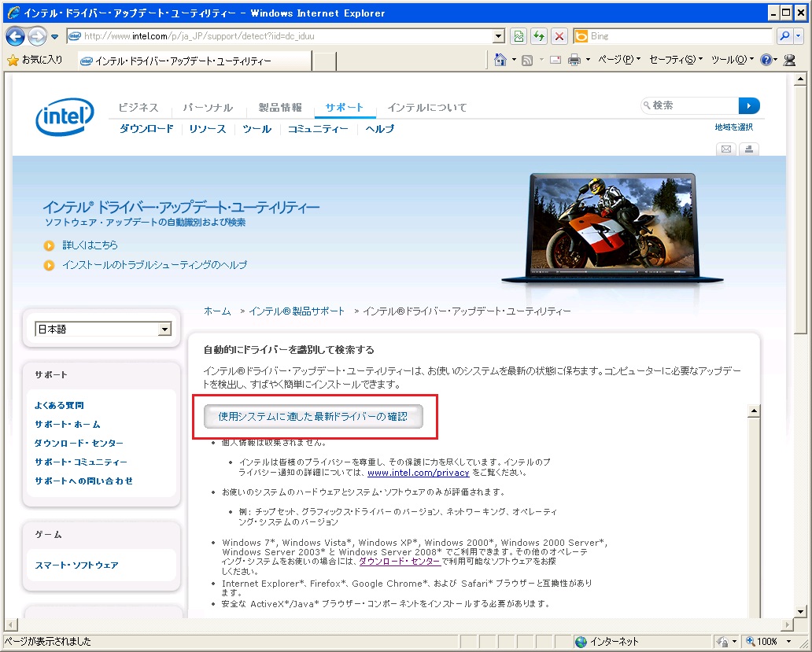812x652 pixels.
Task: Open the ビジネス navigation tab
Action: (138, 107)
